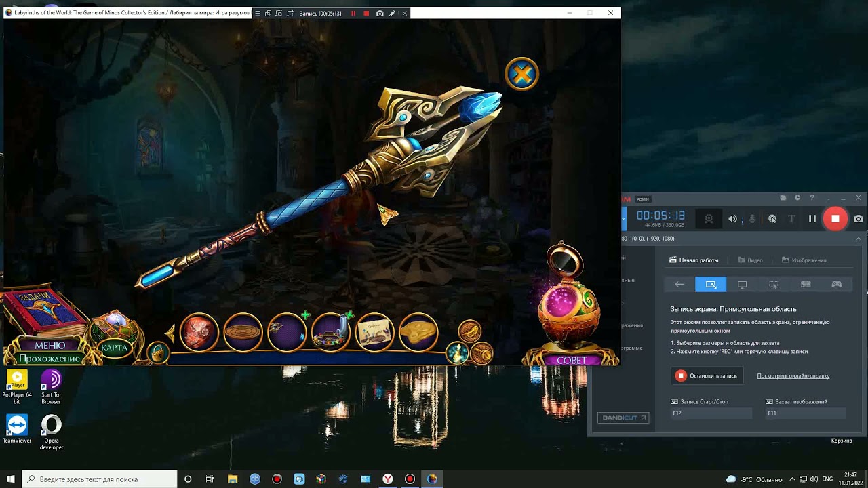Toggle Bandicam speaker sound
The image size is (868, 488).
(732, 219)
